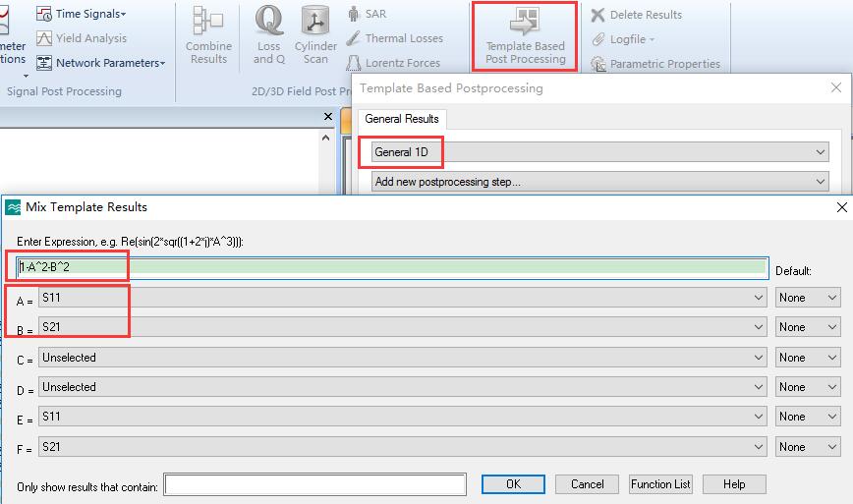
Task: Open Template Based Post Processing
Action: 525,36
